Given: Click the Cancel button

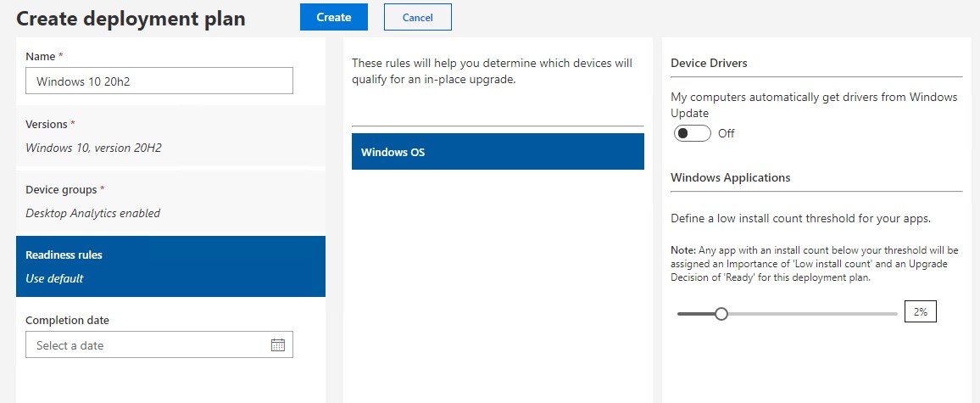Looking at the screenshot, I should [x=417, y=18].
